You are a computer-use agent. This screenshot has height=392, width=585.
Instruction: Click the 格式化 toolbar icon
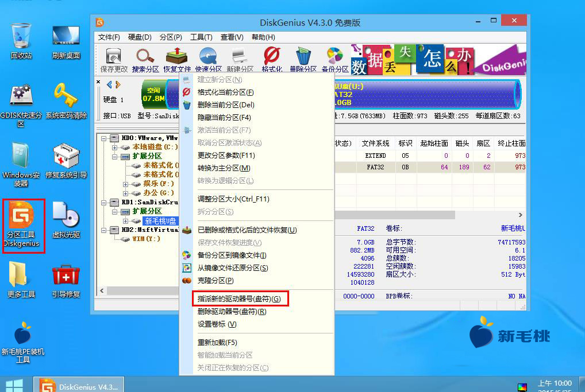point(272,60)
